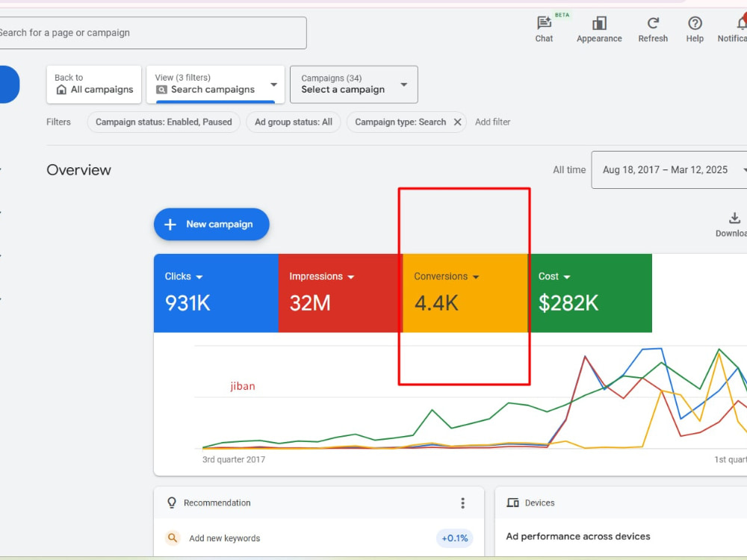
Task: Click the All time label
Action: pos(568,170)
